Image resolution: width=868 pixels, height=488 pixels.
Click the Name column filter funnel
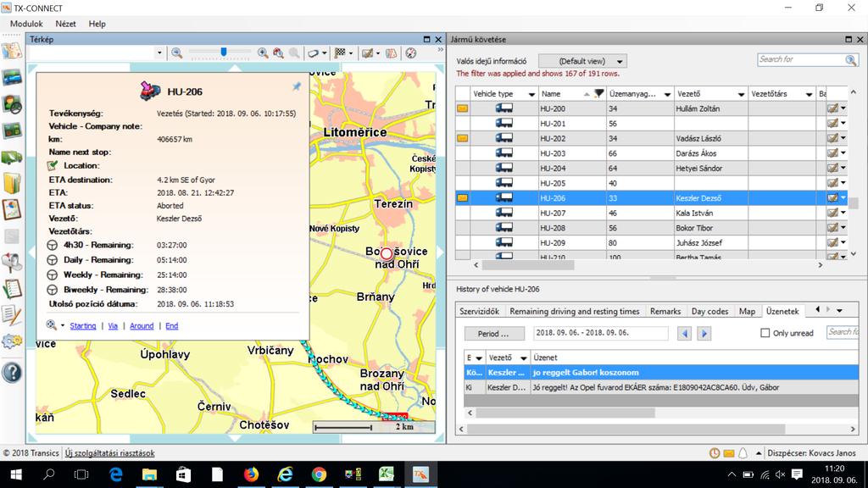pos(598,93)
